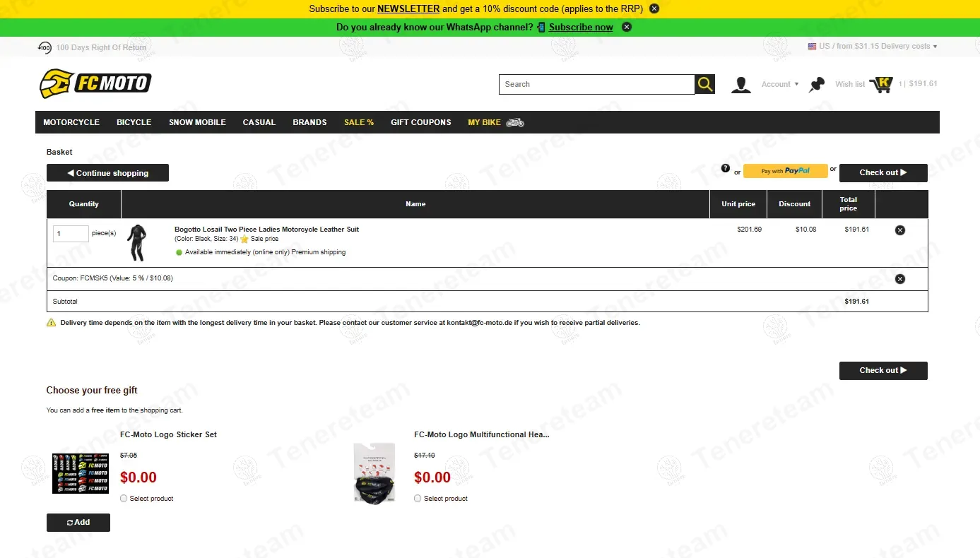Click the wish list pin icon
This screenshot has height=558, width=980.
click(x=817, y=85)
